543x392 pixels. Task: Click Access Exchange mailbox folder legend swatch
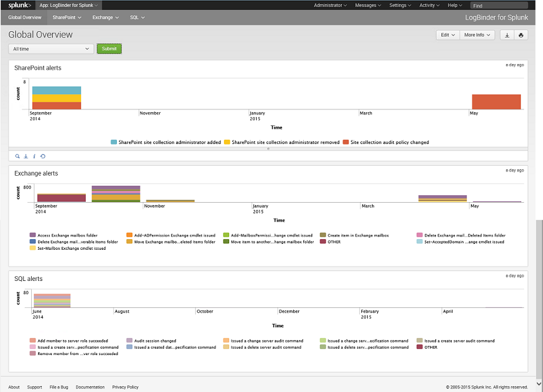(32, 235)
